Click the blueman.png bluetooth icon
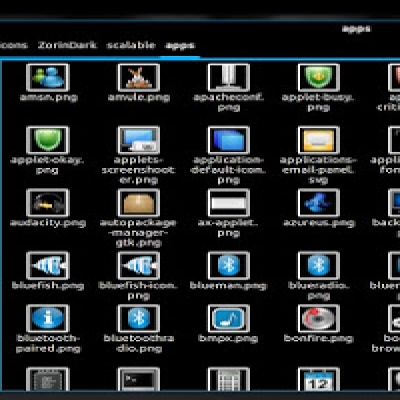This screenshot has height=400, width=400. click(x=229, y=265)
